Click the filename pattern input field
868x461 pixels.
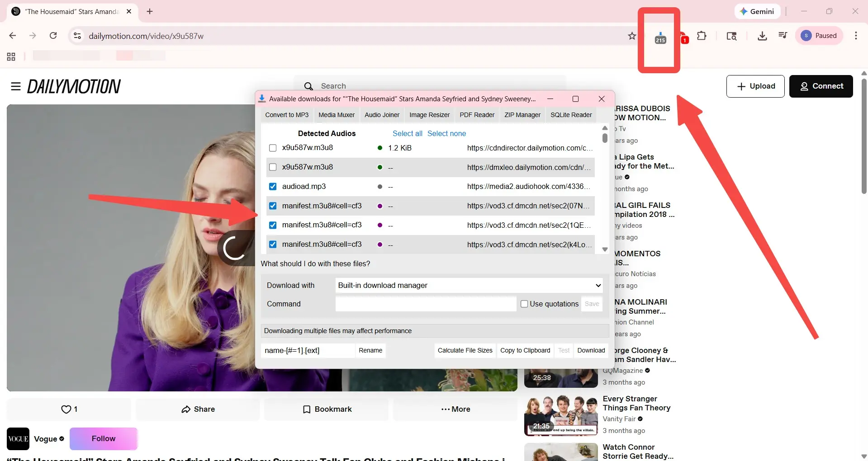point(308,350)
